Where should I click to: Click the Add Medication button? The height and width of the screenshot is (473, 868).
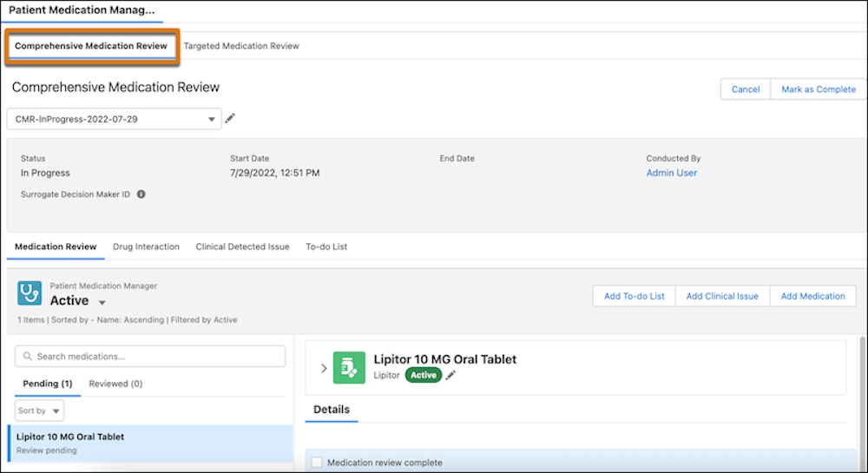coord(813,296)
